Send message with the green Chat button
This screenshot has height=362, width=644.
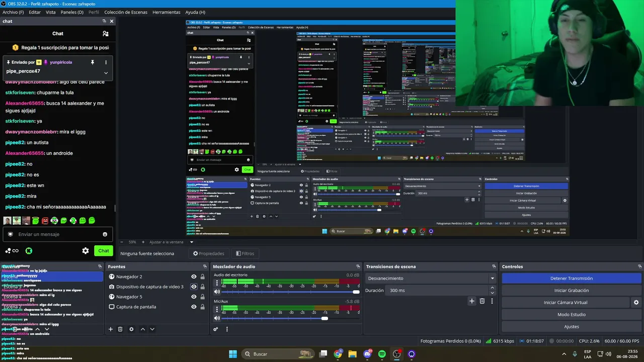(104, 251)
